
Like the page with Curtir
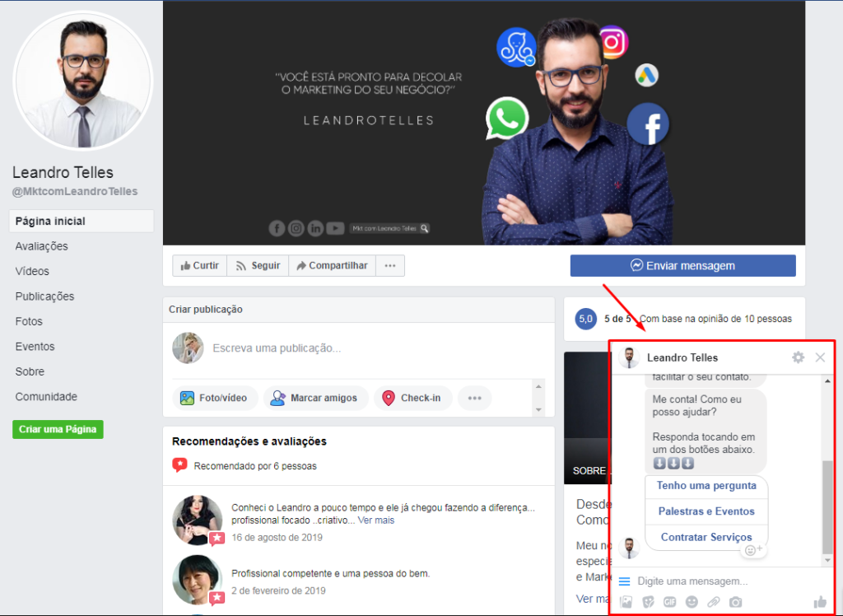pos(200,265)
